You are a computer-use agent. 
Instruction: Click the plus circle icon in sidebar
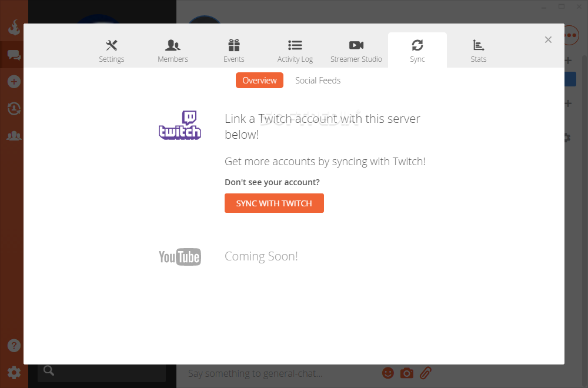point(14,82)
